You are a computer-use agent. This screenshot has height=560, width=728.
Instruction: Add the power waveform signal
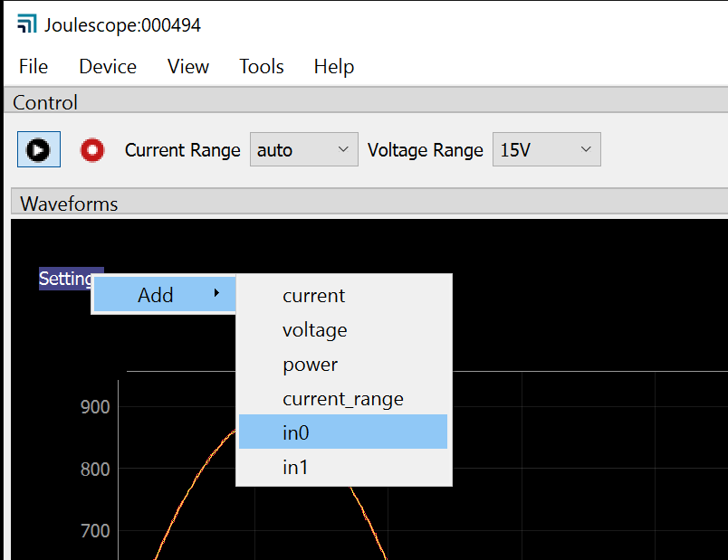pyautogui.click(x=343, y=365)
